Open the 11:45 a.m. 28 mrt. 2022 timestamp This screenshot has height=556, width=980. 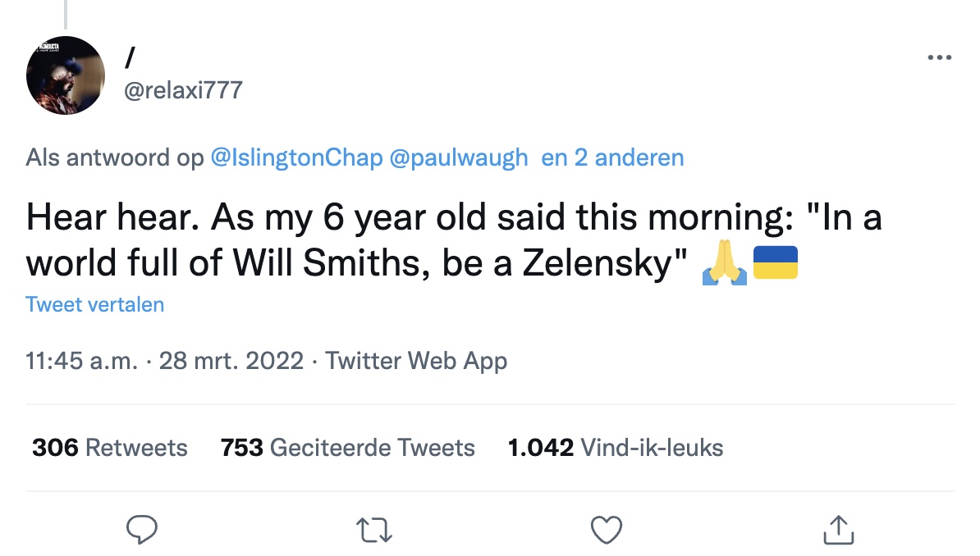[165, 361]
